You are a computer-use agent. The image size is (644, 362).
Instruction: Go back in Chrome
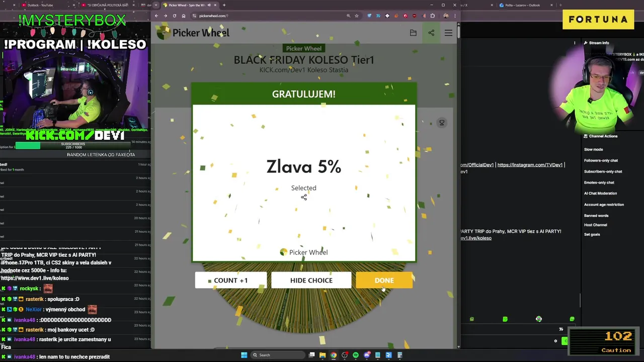click(156, 16)
